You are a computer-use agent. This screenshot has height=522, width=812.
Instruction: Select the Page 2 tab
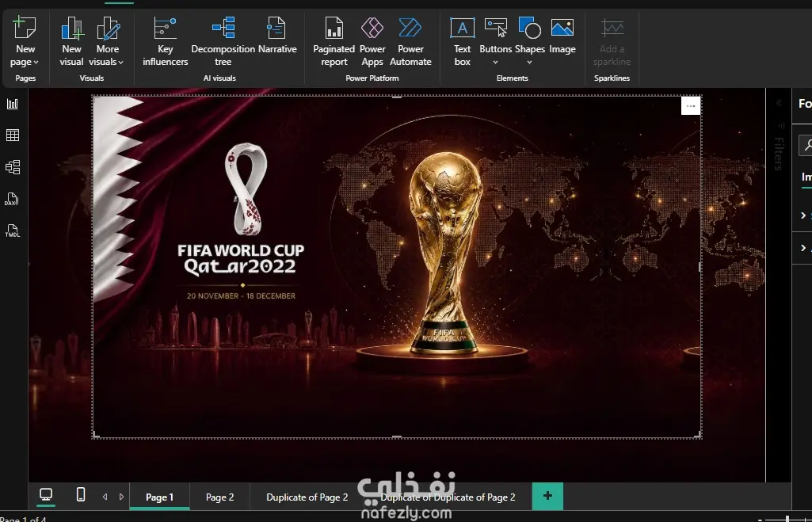220,497
